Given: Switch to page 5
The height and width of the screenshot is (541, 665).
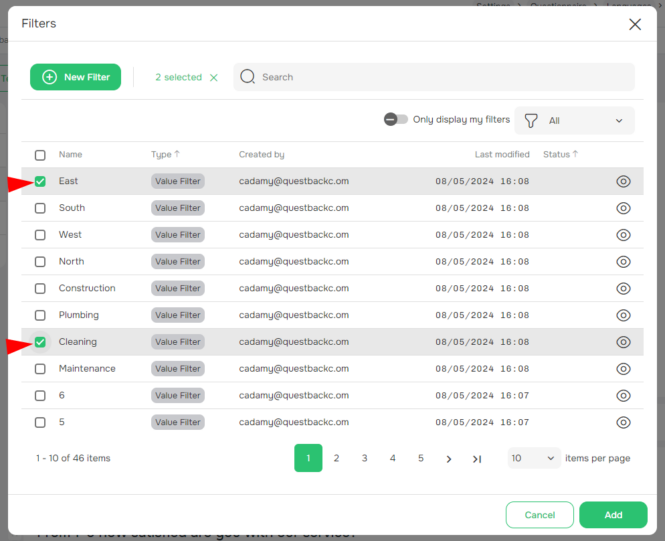Looking at the screenshot, I should click(420, 458).
